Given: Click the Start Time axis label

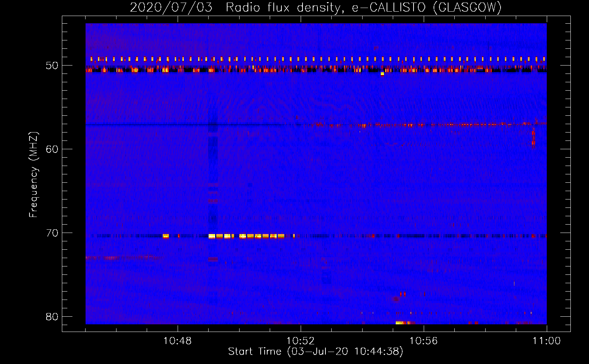Looking at the screenshot, I should pos(316,352).
